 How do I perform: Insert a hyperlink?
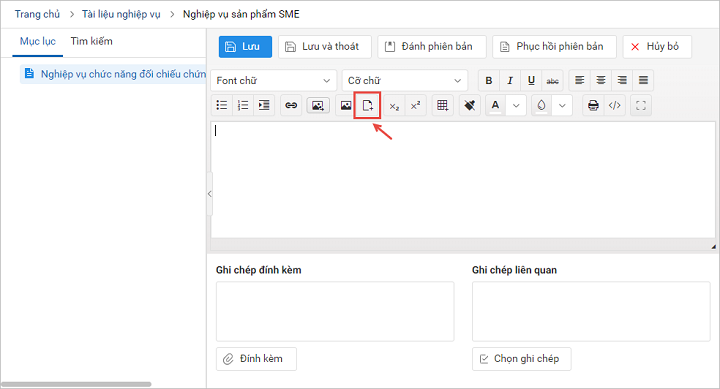(x=291, y=105)
